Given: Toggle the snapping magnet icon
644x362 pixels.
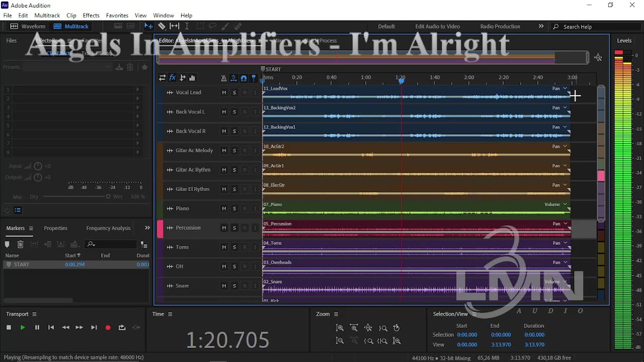Looking at the screenshot, I should tap(244, 78).
